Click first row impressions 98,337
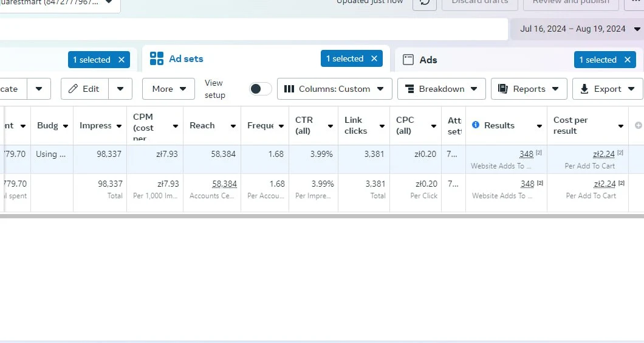This screenshot has width=644, height=343. pyautogui.click(x=109, y=154)
